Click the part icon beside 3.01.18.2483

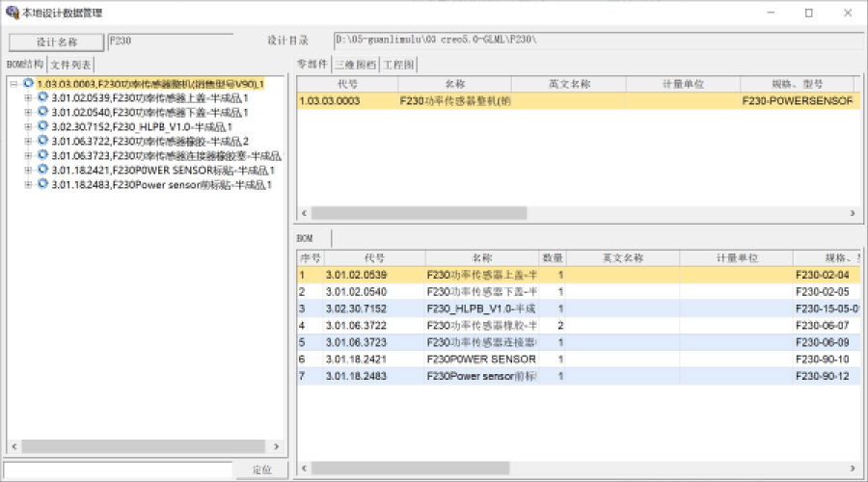[x=42, y=185]
